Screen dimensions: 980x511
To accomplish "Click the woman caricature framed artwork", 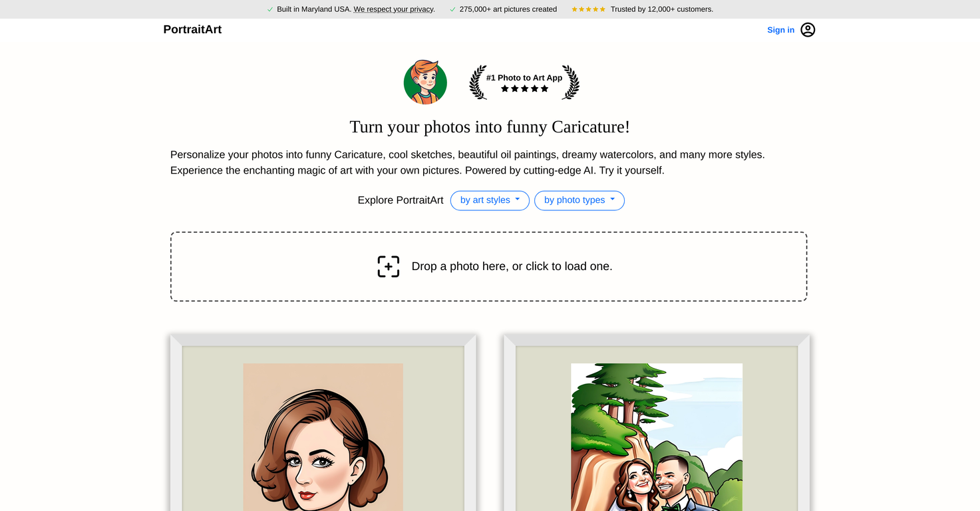I will tap(323, 432).
